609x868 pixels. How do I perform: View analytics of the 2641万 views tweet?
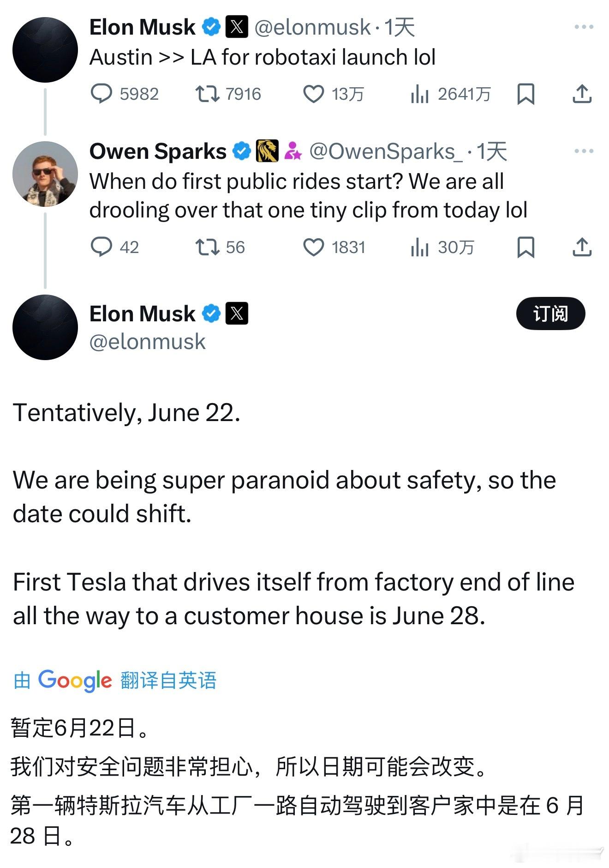tap(450, 94)
